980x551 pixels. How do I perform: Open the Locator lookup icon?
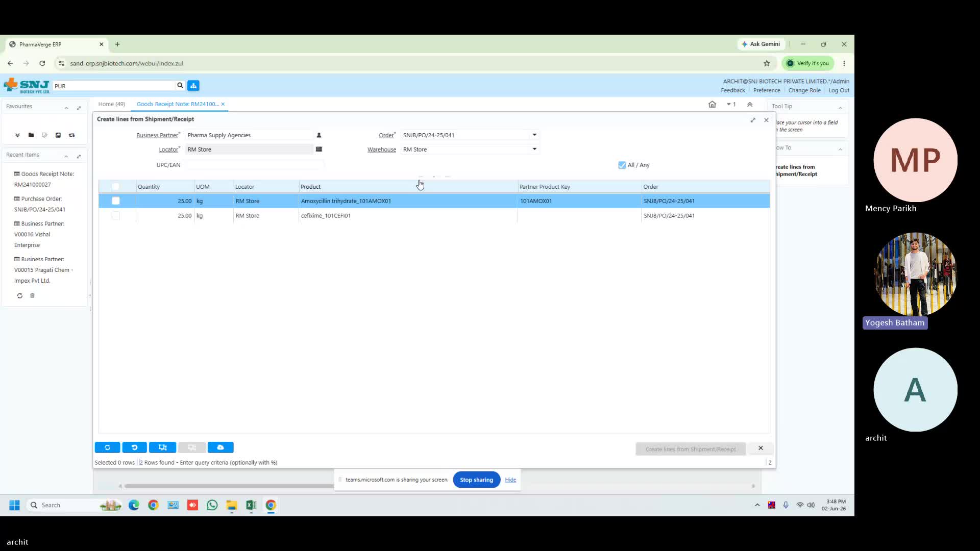click(319, 149)
